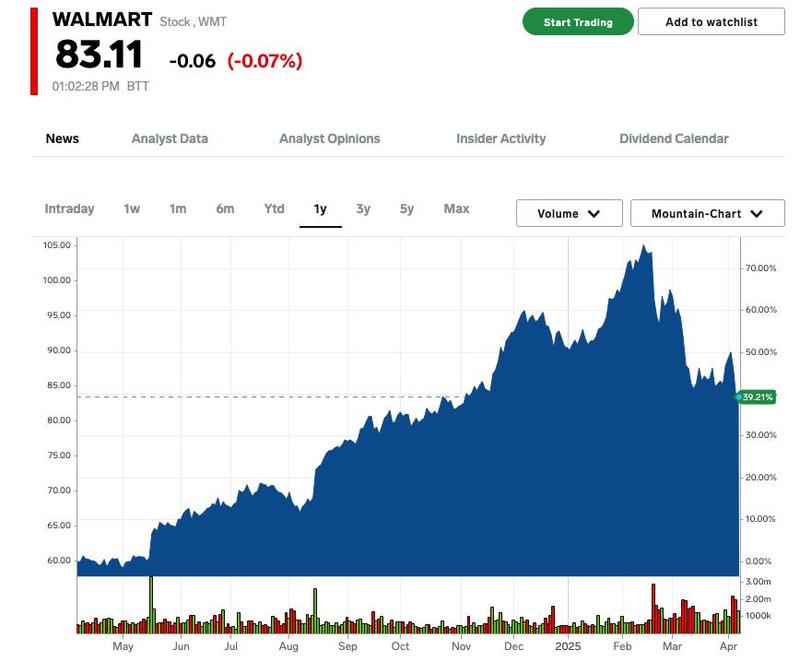
Task: Add Walmart stock to watchlist
Action: click(711, 22)
